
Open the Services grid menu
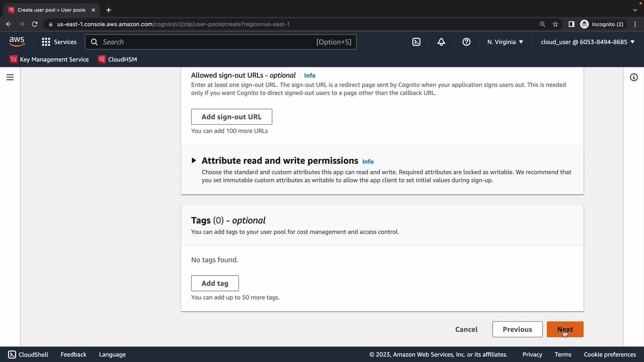[59, 42]
